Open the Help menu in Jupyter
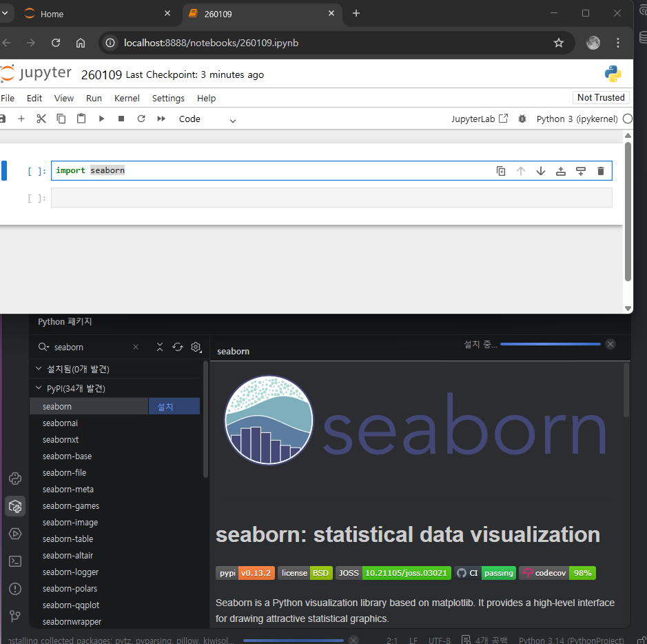Screen dimensions: 647x644 tap(206, 98)
